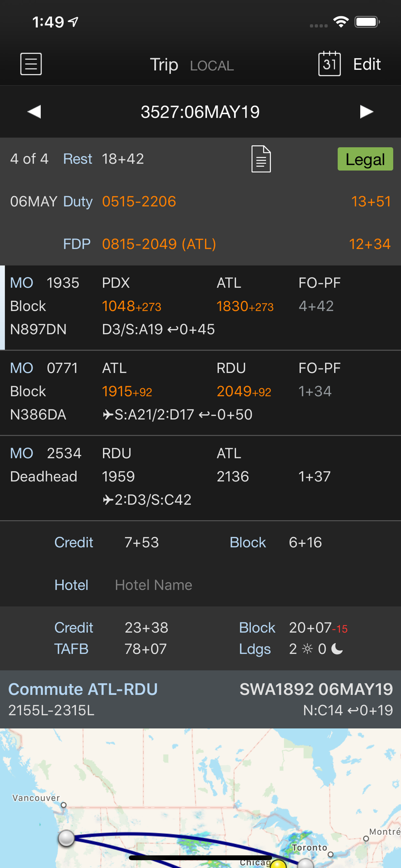
Task: Tap the Edit button
Action: point(367,64)
